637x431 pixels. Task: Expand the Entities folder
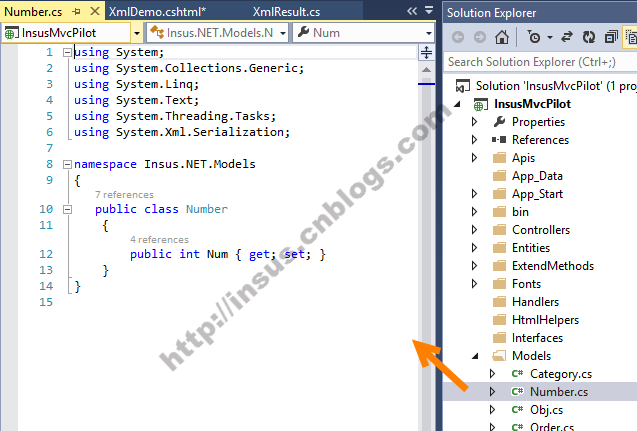click(x=474, y=248)
